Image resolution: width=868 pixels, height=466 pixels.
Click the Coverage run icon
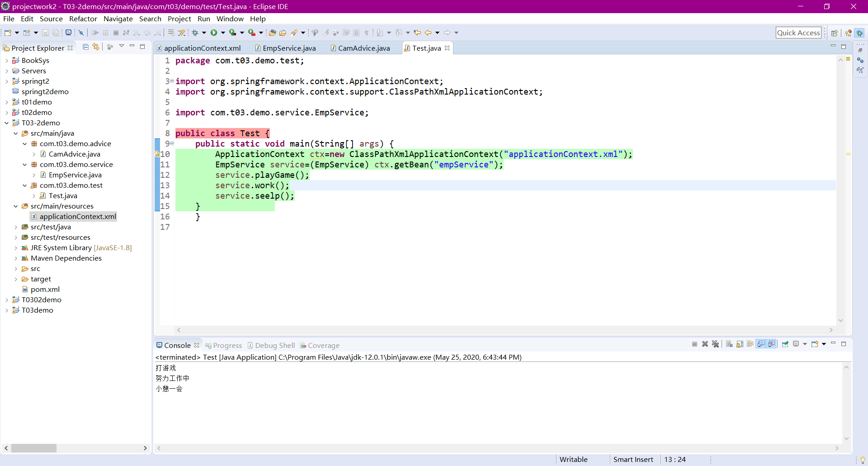(x=232, y=33)
